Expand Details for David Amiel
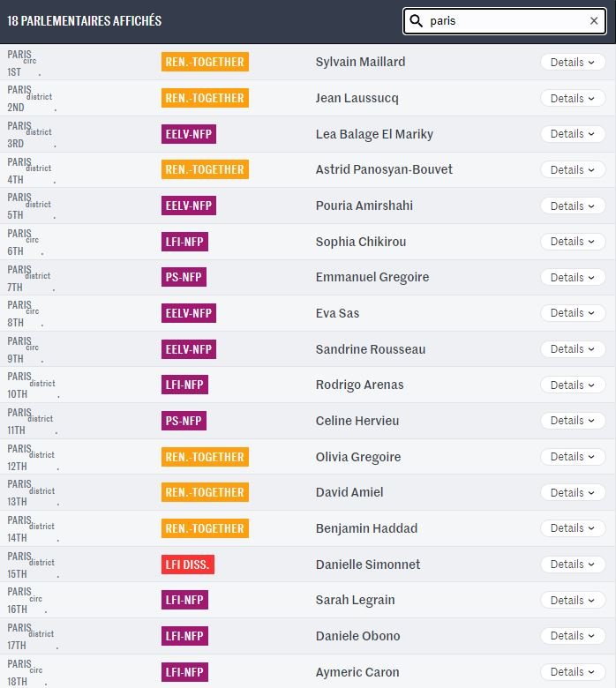 click(x=573, y=492)
